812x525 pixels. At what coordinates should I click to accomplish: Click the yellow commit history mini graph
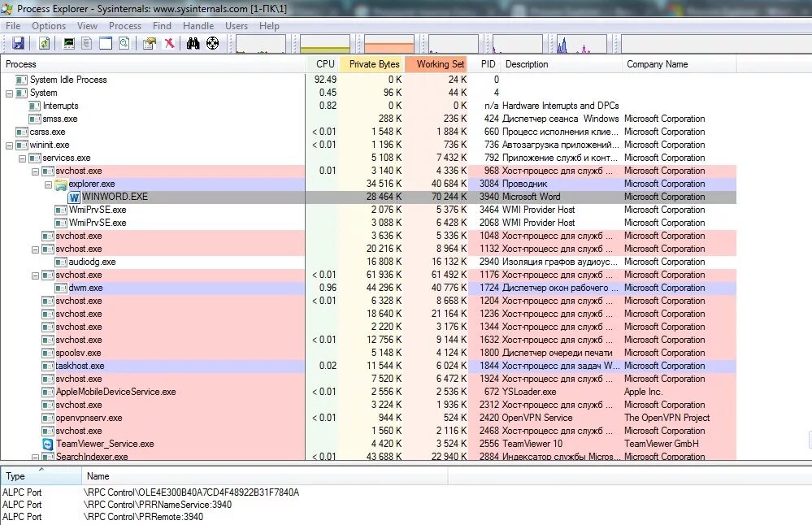click(324, 44)
